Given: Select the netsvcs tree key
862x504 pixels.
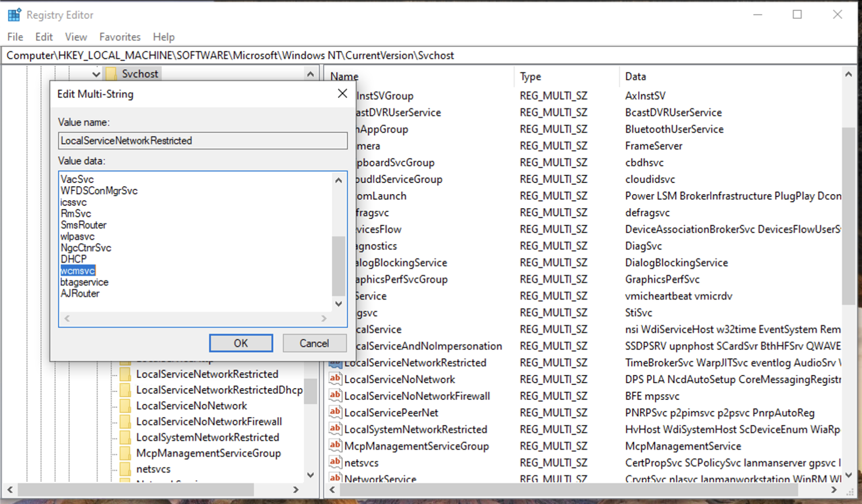Looking at the screenshot, I should 153,469.
